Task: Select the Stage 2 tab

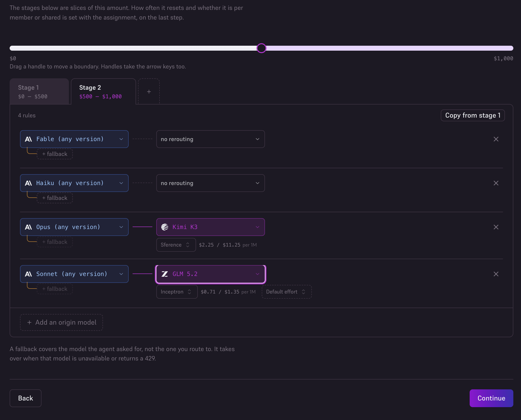Action: pos(103,92)
